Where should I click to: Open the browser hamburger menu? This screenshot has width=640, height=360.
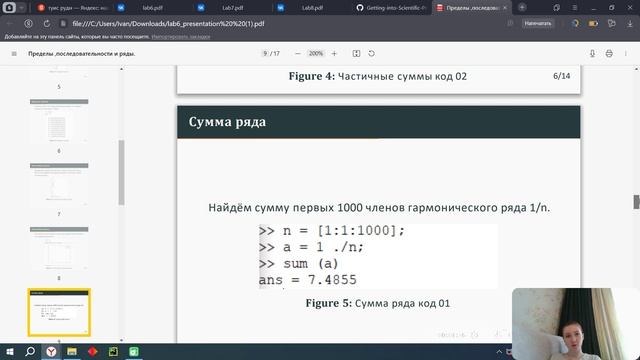(x=574, y=7)
